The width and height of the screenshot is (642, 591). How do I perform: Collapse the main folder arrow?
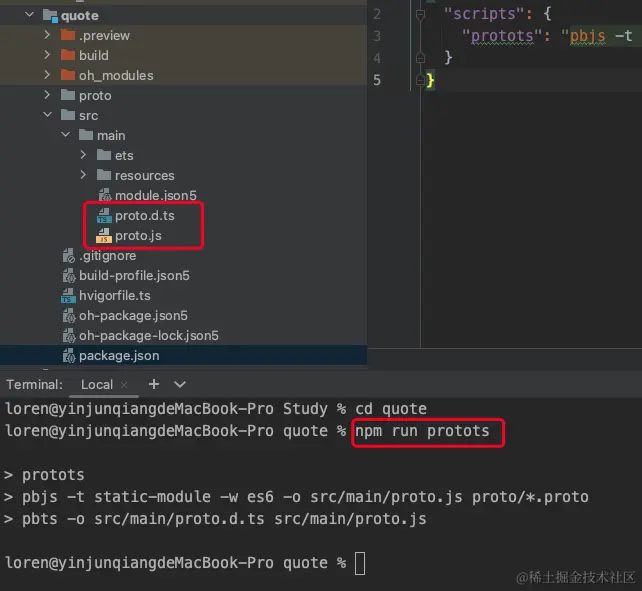click(x=66, y=134)
